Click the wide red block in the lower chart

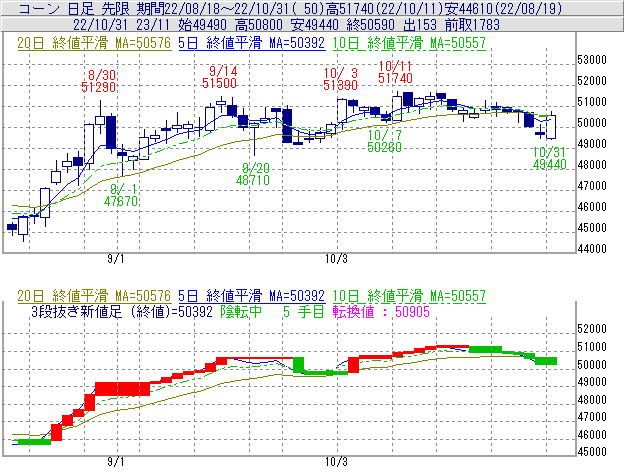click(120, 388)
